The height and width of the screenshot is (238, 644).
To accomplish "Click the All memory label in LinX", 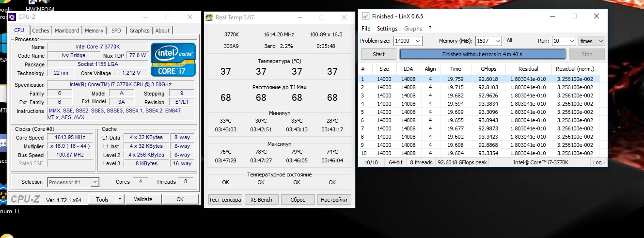I will coord(509,41).
